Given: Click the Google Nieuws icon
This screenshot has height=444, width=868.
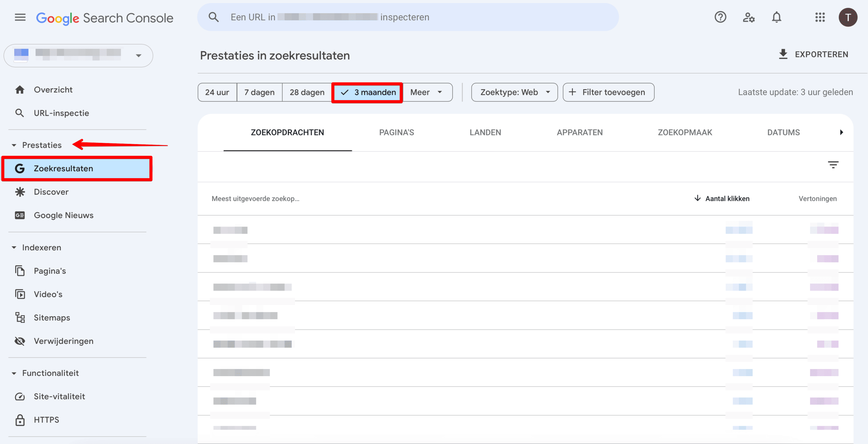Looking at the screenshot, I should (20, 215).
